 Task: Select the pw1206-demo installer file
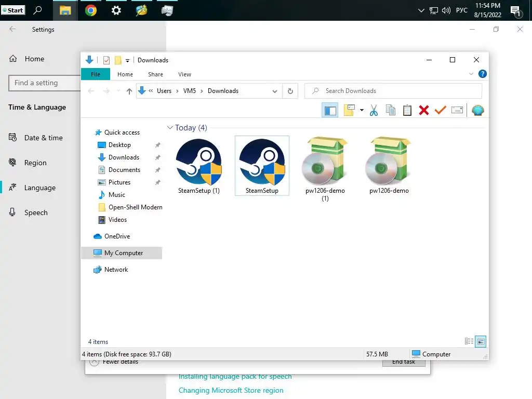389,166
